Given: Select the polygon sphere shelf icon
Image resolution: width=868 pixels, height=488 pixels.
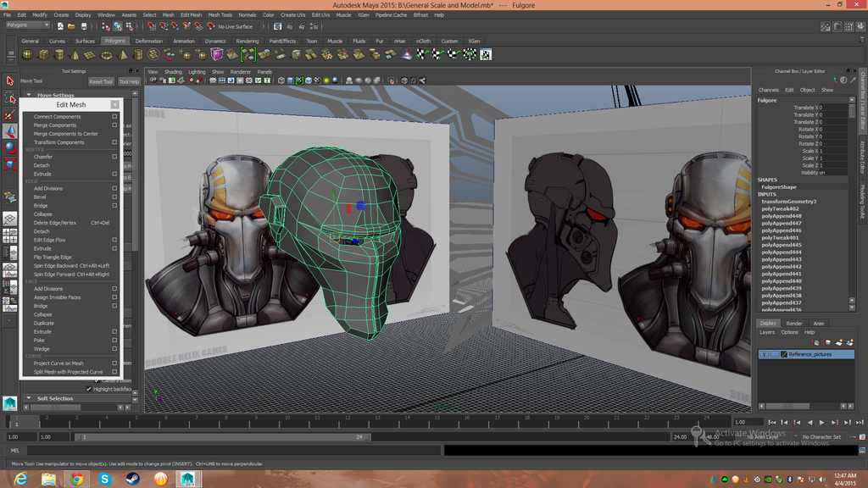Looking at the screenshot, I should [x=27, y=54].
